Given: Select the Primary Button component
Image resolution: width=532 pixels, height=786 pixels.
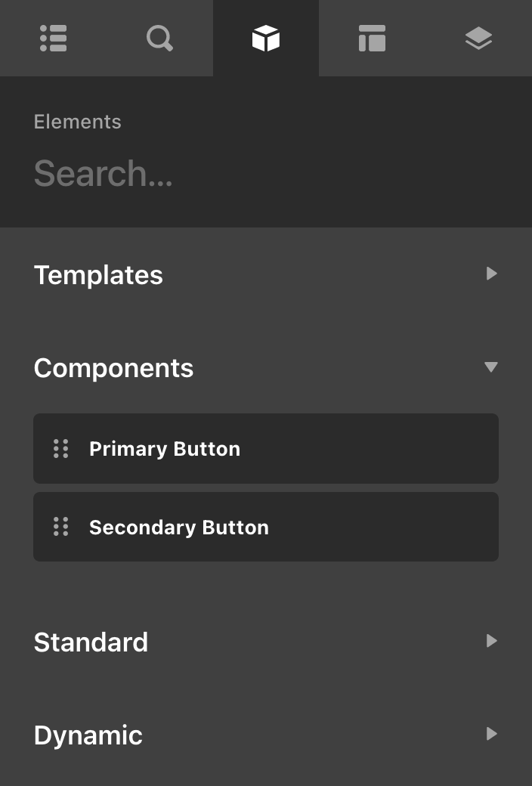Looking at the screenshot, I should pos(266,448).
